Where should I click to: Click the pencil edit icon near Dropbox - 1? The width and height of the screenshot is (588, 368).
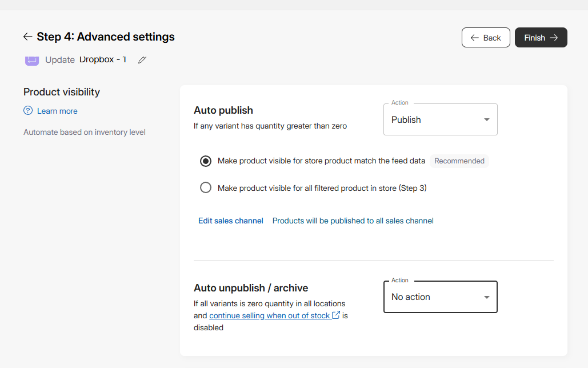142,59
